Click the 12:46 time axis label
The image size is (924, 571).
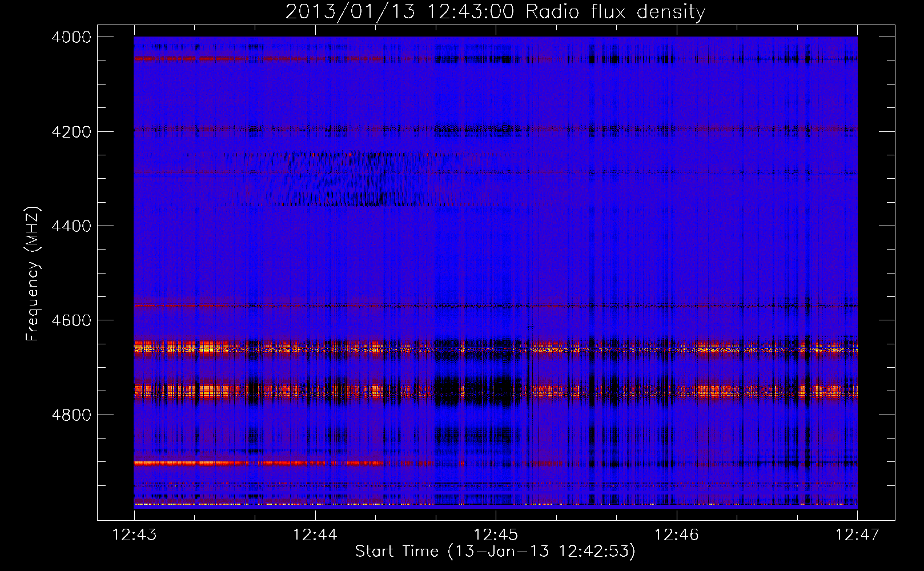pyautogui.click(x=677, y=534)
